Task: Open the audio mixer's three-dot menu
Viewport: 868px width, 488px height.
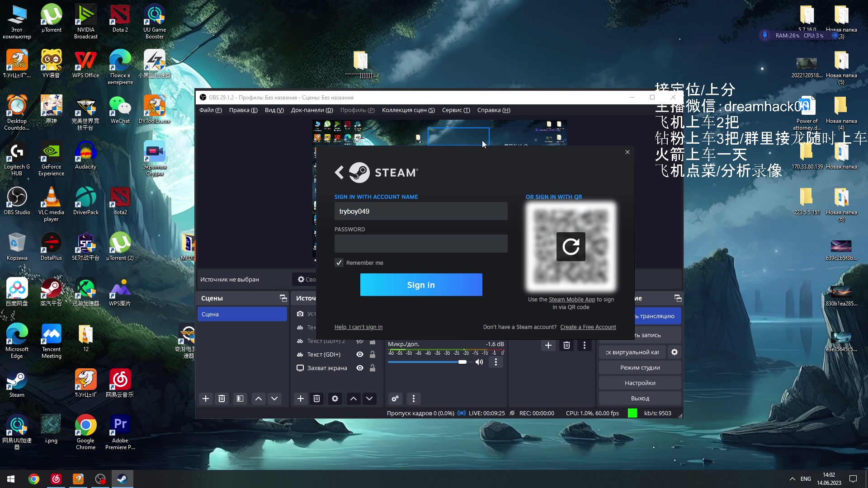Action: [414, 399]
